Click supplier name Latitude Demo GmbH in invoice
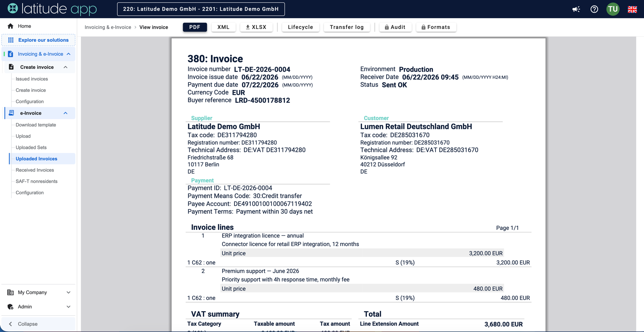Image resolution: width=644 pixels, height=332 pixels. pos(224,127)
